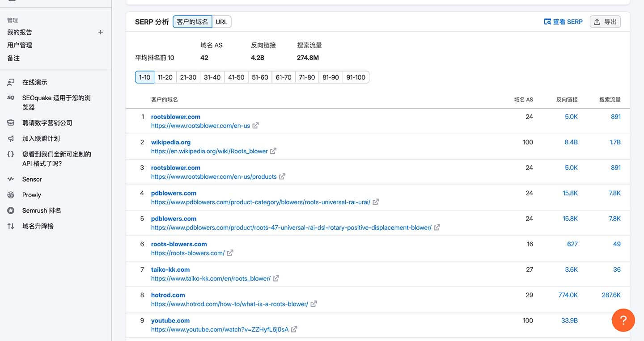The height and width of the screenshot is (341, 644).
Task: Open external link icon for Wikipedia Roots_blower URL
Action: click(273, 151)
